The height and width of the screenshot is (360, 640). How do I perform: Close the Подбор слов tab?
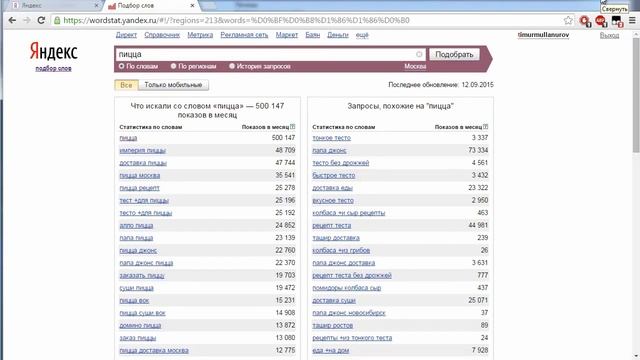click(192, 6)
